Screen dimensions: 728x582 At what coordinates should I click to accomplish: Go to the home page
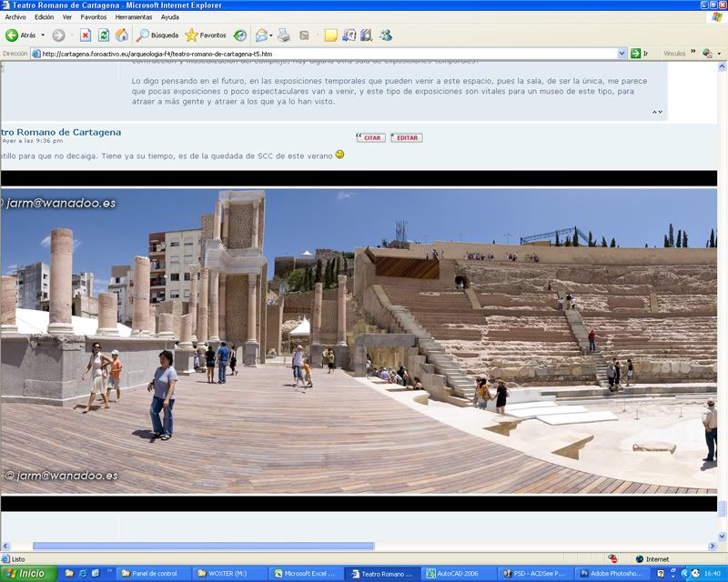(122, 35)
